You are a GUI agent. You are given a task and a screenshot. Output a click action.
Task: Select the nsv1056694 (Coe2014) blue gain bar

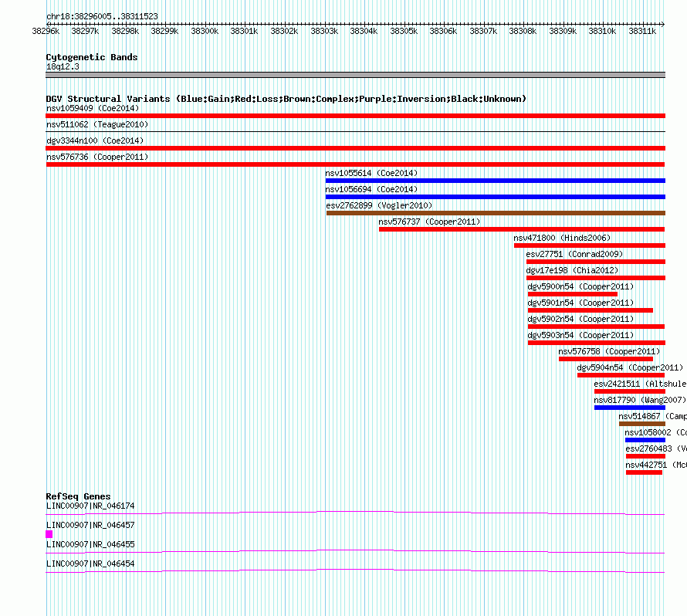(x=495, y=197)
